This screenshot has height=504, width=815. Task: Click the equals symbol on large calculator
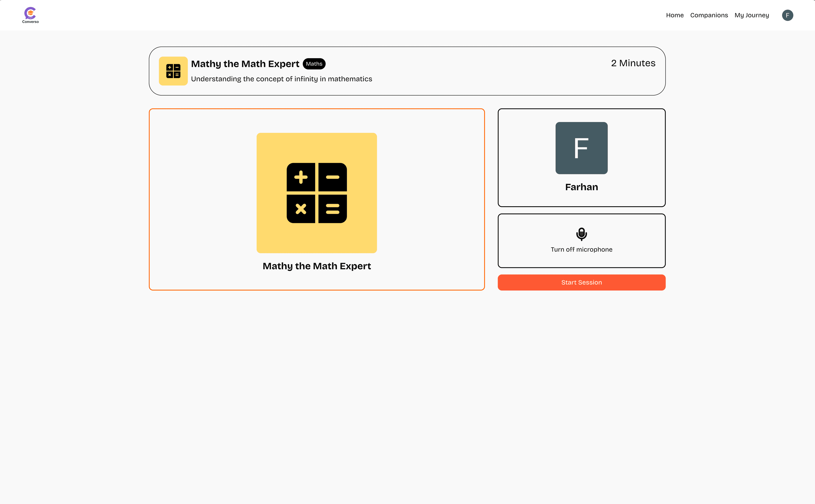coord(332,209)
